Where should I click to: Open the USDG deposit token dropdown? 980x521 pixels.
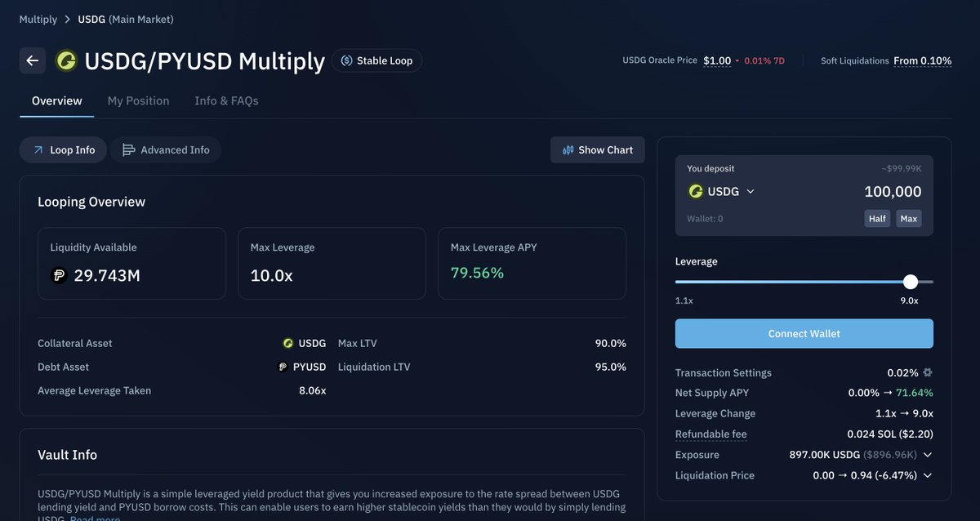coord(722,191)
